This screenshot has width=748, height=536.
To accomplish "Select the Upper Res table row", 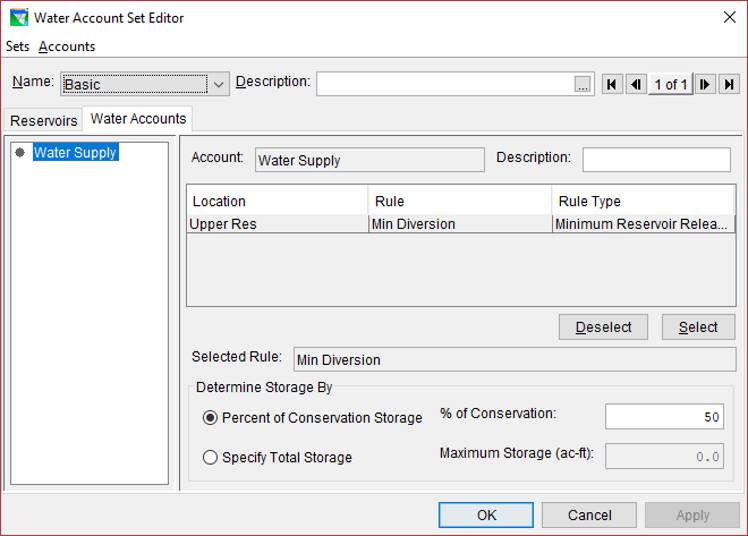I will pos(461,224).
